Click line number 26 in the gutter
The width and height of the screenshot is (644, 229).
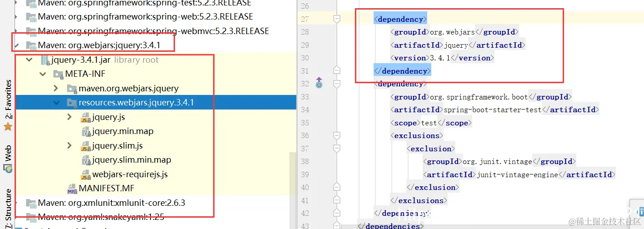click(x=305, y=6)
